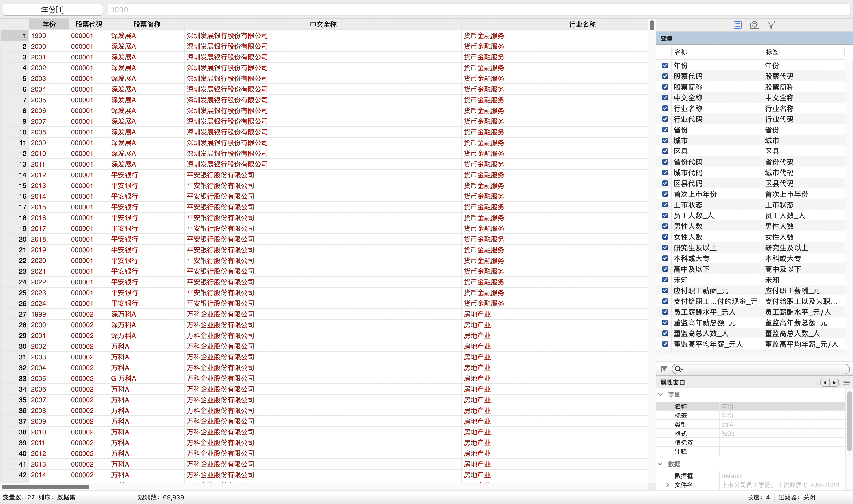Uncheck the 男性人数 variable checkbox
853x504 pixels.
(665, 226)
